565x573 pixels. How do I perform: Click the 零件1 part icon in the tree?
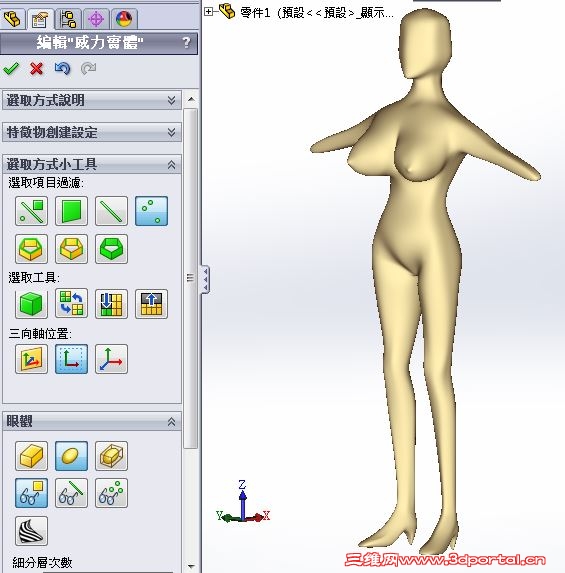[x=227, y=11]
